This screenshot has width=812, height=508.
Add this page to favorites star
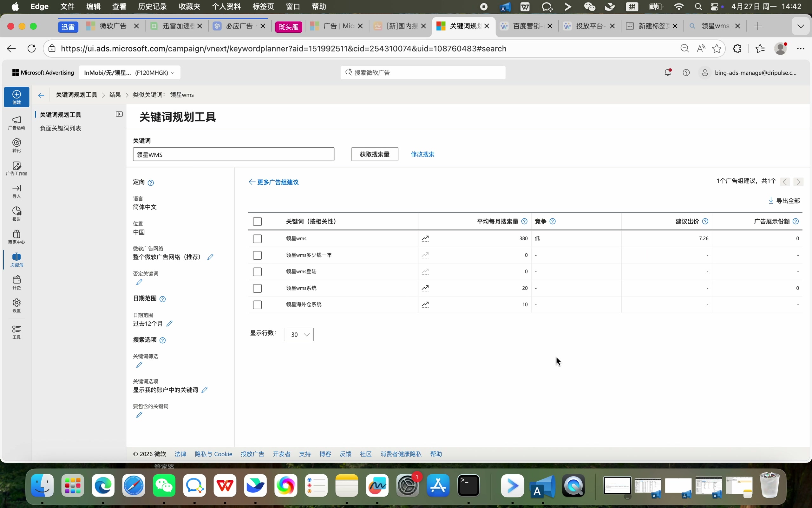point(717,48)
